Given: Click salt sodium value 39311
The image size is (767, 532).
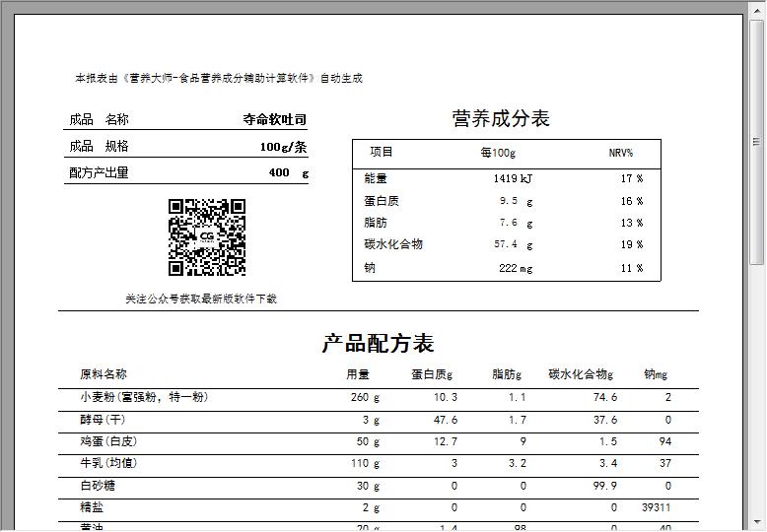Looking at the screenshot, I should point(656,507).
